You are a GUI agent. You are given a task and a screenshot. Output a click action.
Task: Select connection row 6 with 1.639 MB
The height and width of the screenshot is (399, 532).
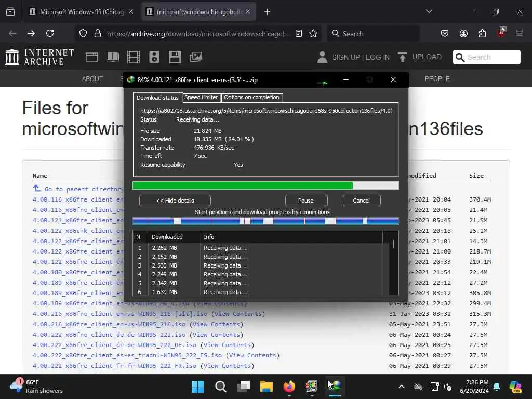pos(258,292)
